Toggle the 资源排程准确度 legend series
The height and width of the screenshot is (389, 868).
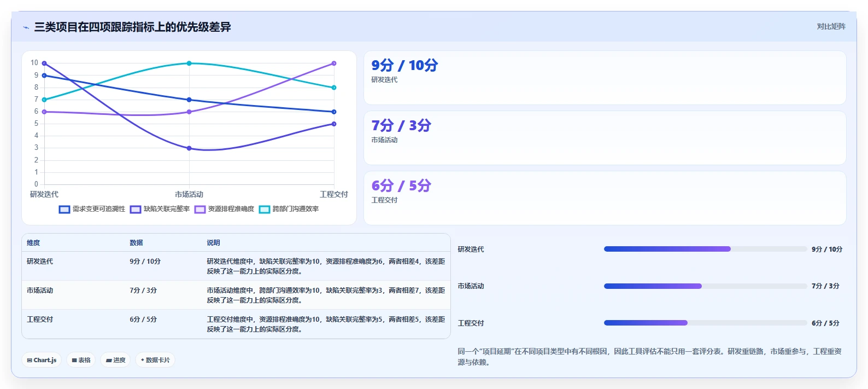click(x=224, y=209)
